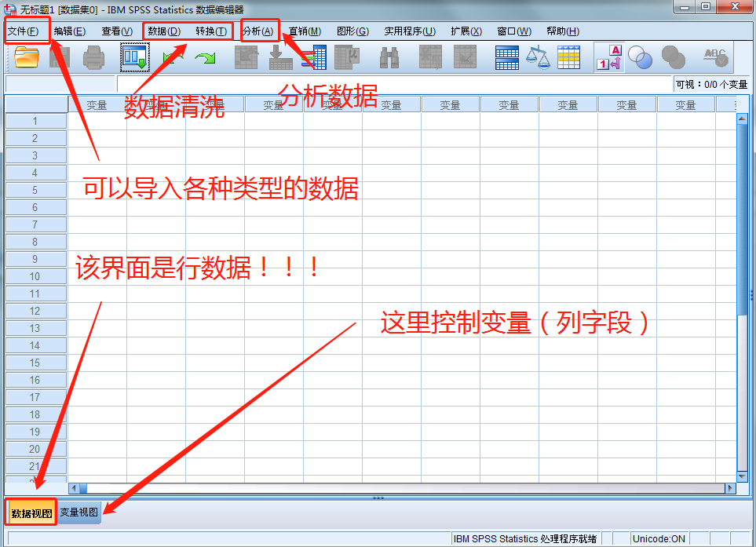Click the Insert cases icon
Screen dimensions: 756x547
(x=430, y=57)
